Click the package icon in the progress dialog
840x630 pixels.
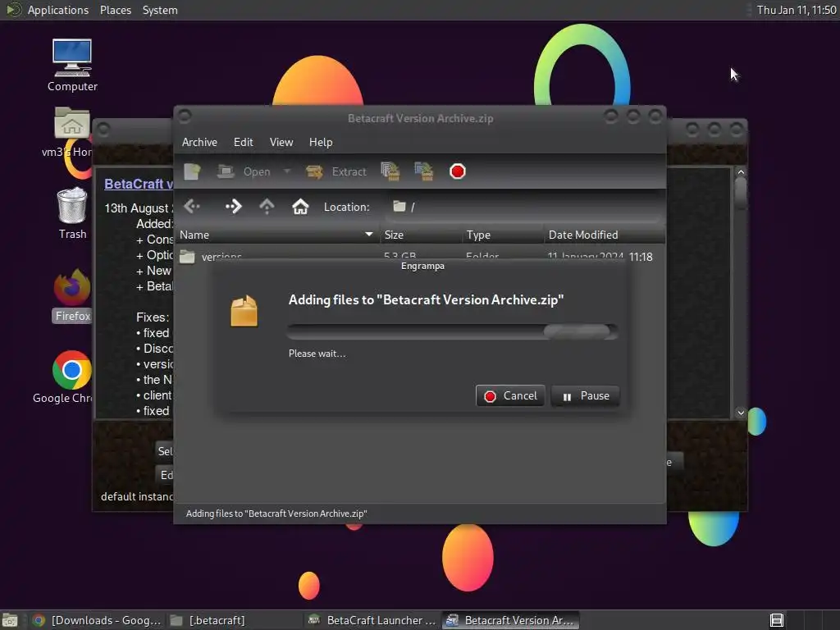pyautogui.click(x=244, y=311)
